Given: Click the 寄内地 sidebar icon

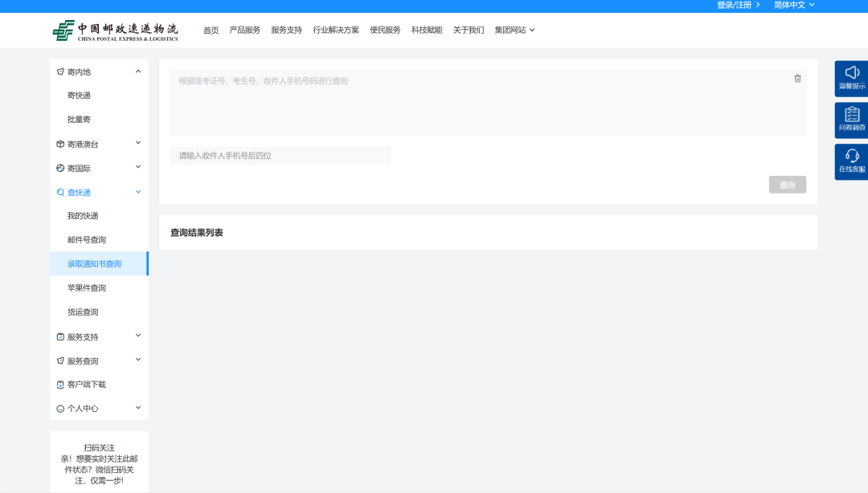Looking at the screenshot, I should [60, 72].
